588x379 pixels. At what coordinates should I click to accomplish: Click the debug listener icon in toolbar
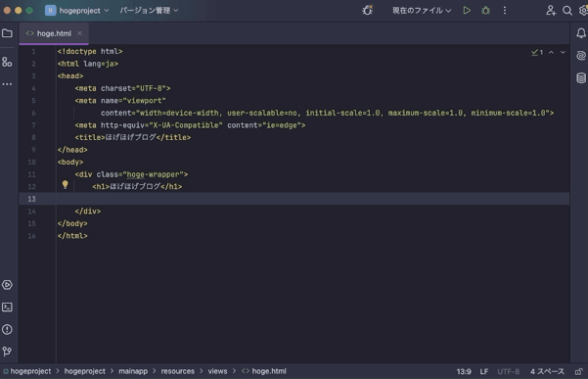pyautogui.click(x=368, y=10)
